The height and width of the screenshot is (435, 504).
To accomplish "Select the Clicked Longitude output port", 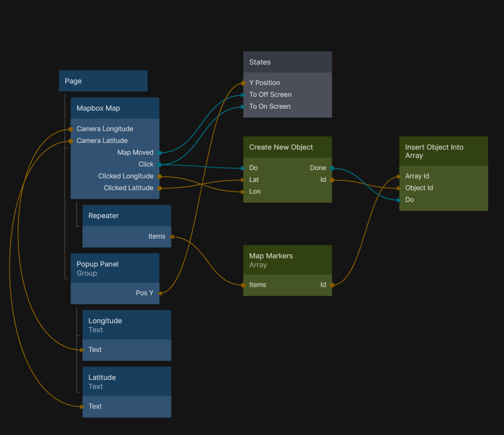I will click(x=160, y=176).
